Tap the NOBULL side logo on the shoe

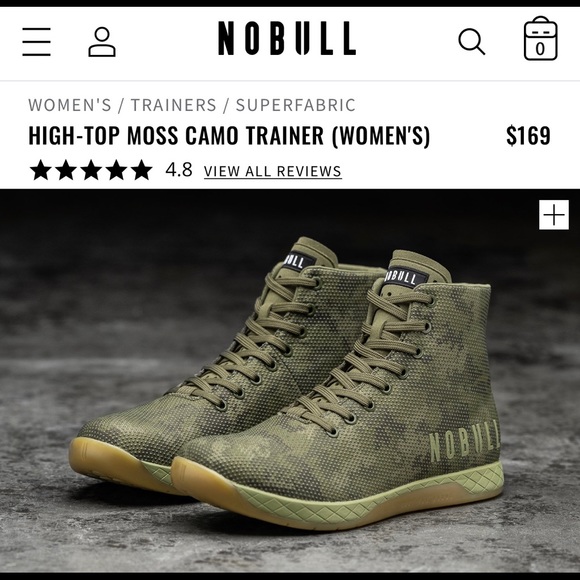[x=465, y=444]
